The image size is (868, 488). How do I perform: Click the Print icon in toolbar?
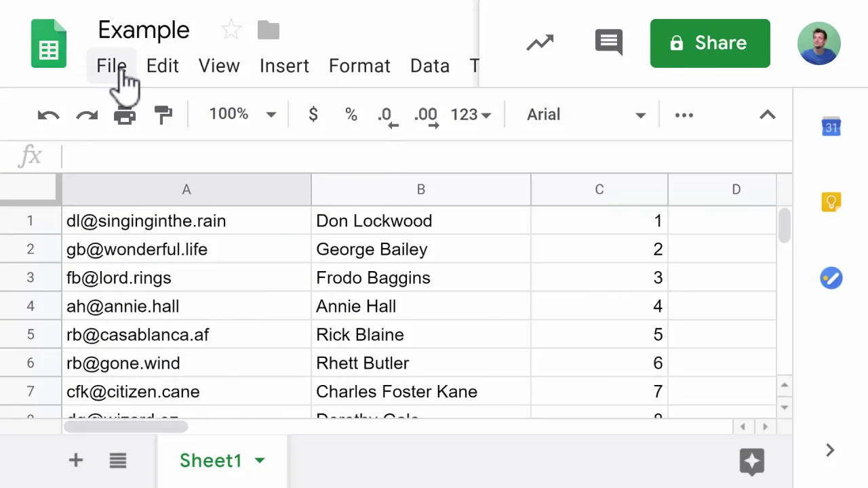[125, 116]
